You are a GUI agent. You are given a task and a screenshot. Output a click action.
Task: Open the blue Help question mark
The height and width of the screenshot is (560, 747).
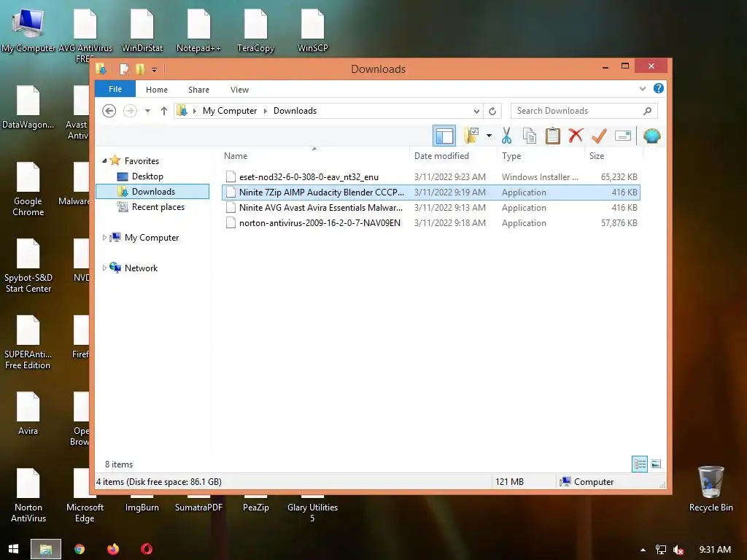(659, 88)
